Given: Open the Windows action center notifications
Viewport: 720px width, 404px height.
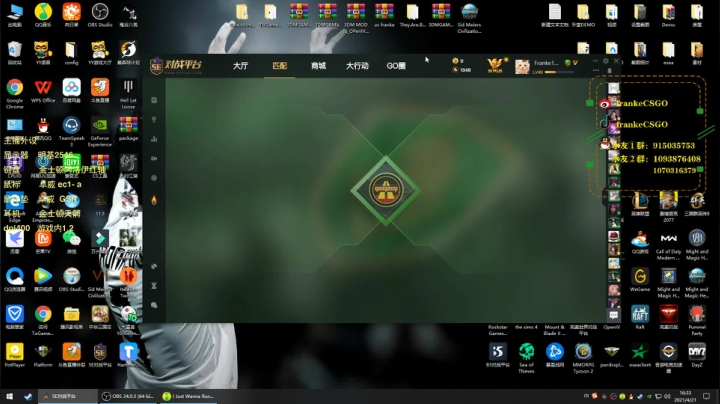Looking at the screenshot, I should coord(707,396).
